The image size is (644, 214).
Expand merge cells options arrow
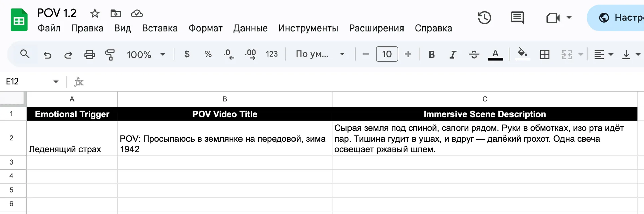tap(581, 54)
